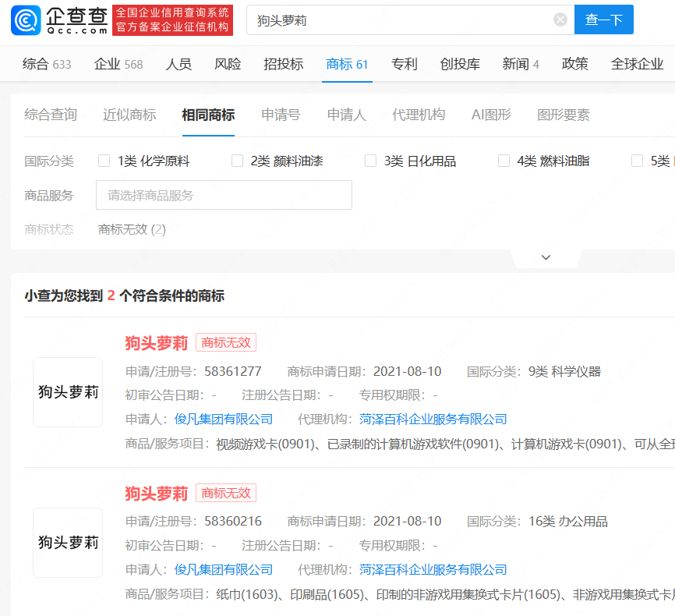Click the registration number 58360216
675x616 pixels.
pos(233,521)
